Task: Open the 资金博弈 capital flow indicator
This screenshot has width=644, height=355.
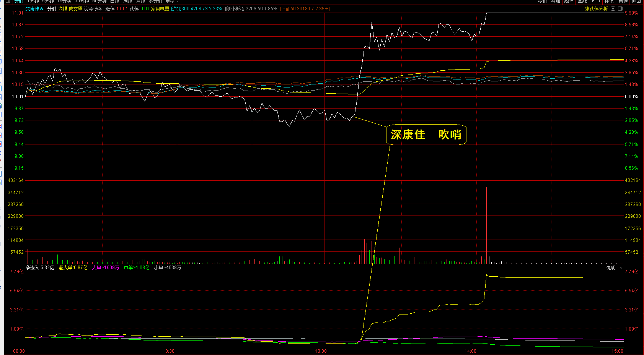Action: point(93,9)
